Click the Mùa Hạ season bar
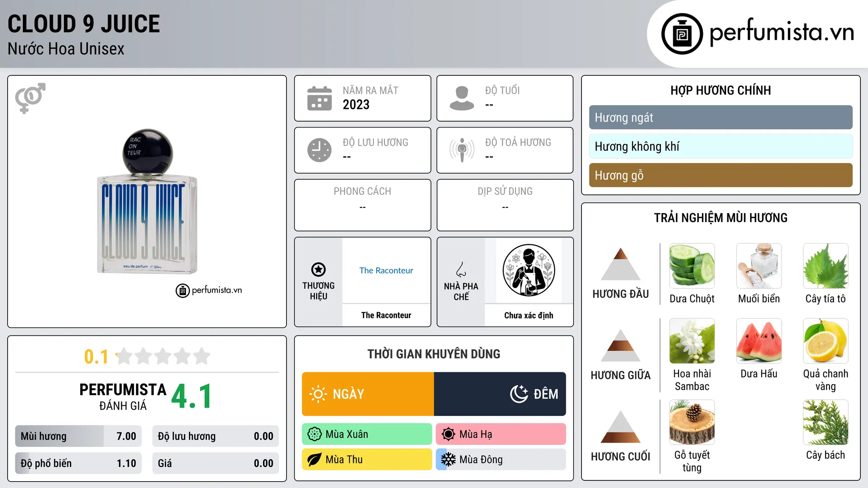Screen dimensions: 868x488 coord(501,434)
